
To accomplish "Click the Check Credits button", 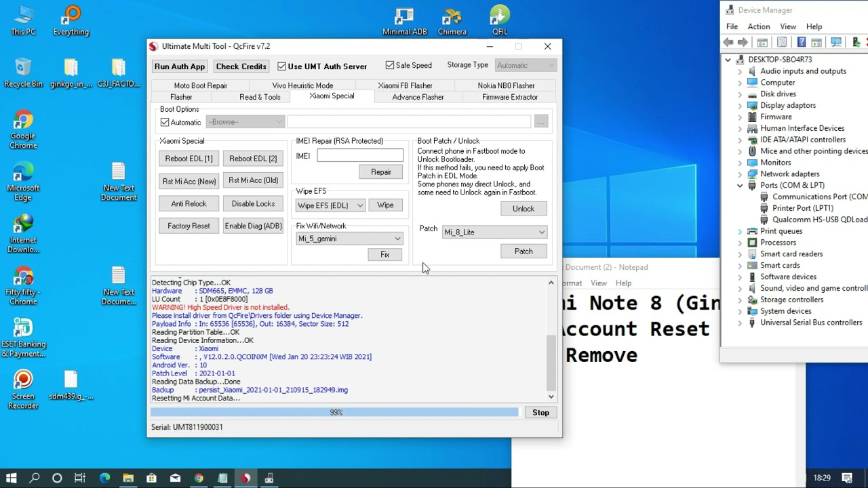I will pyautogui.click(x=241, y=66).
